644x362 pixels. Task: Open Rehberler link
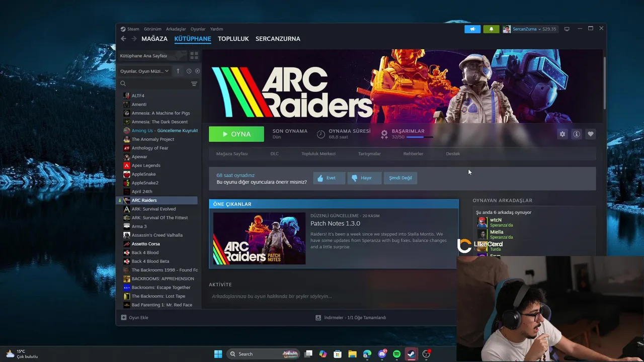coord(413,154)
